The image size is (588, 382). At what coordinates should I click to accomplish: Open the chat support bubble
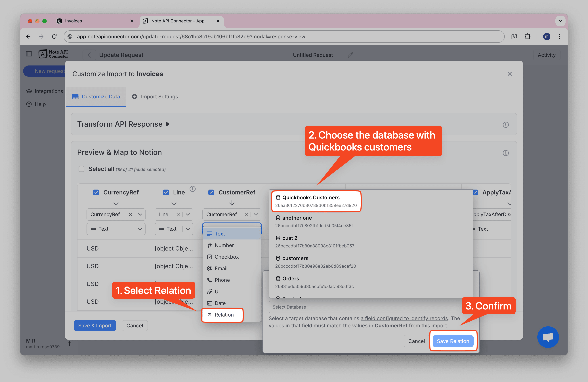(548, 337)
